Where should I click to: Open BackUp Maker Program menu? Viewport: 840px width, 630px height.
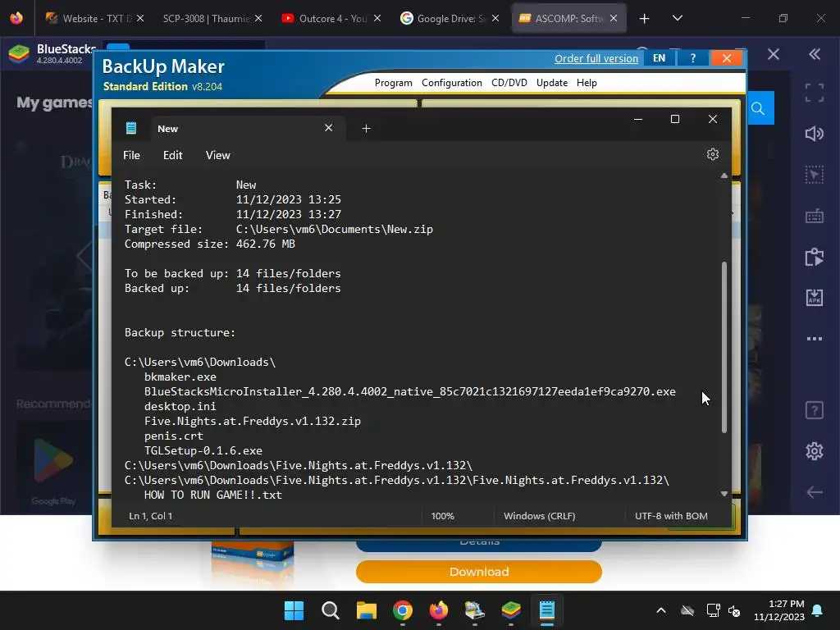point(393,83)
